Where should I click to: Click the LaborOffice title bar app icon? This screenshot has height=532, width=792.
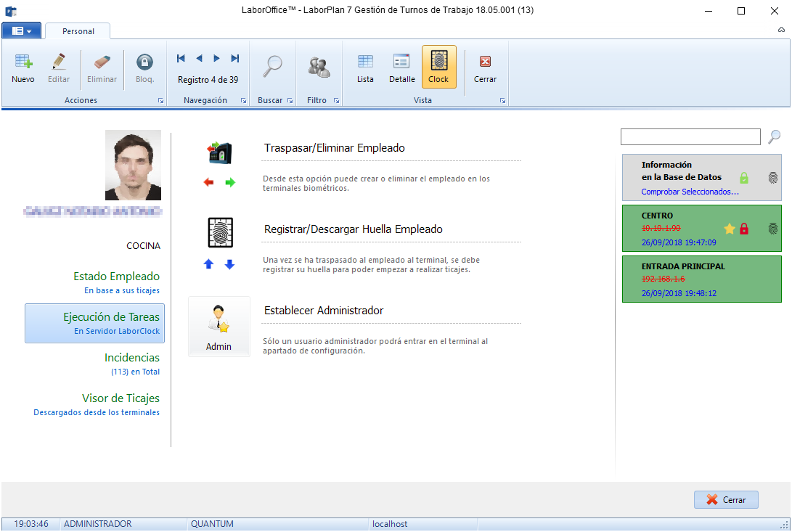coord(11,11)
